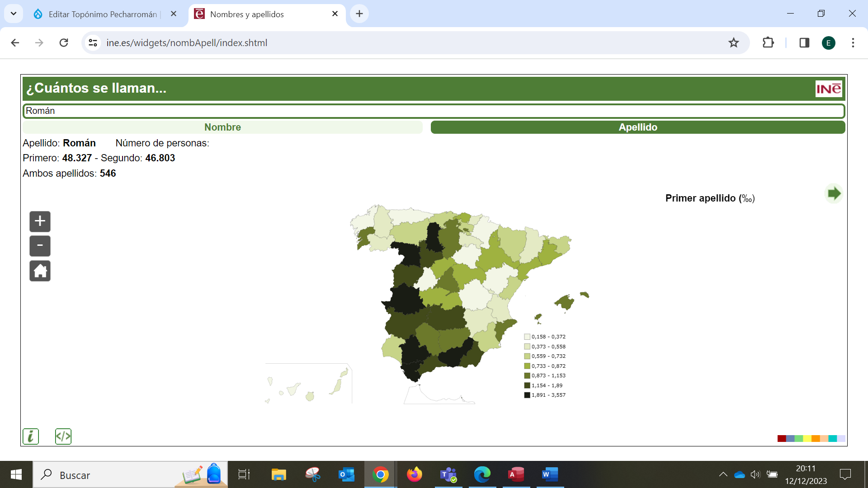The width and height of the screenshot is (868, 488).
Task: Bookmark this page with the star icon
Action: (x=733, y=43)
